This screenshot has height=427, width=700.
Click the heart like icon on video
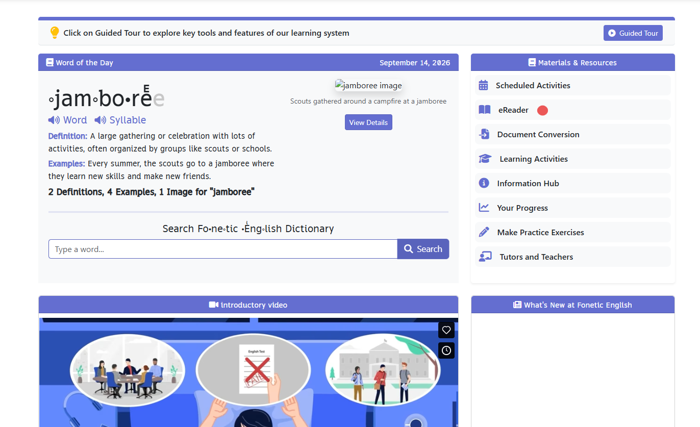click(x=446, y=330)
